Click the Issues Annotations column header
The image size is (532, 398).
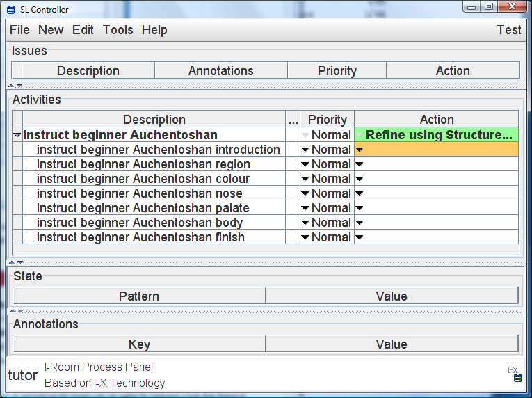(221, 71)
